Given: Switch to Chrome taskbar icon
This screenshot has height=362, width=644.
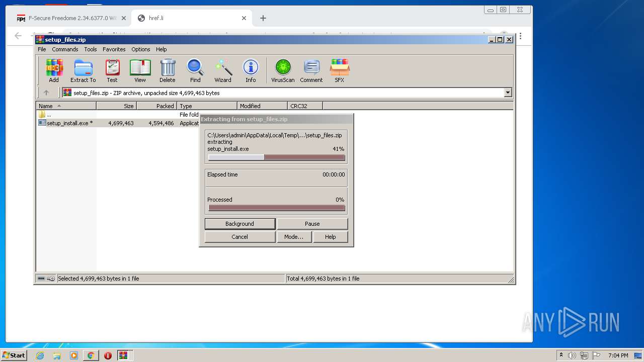Looking at the screenshot, I should [91, 355].
